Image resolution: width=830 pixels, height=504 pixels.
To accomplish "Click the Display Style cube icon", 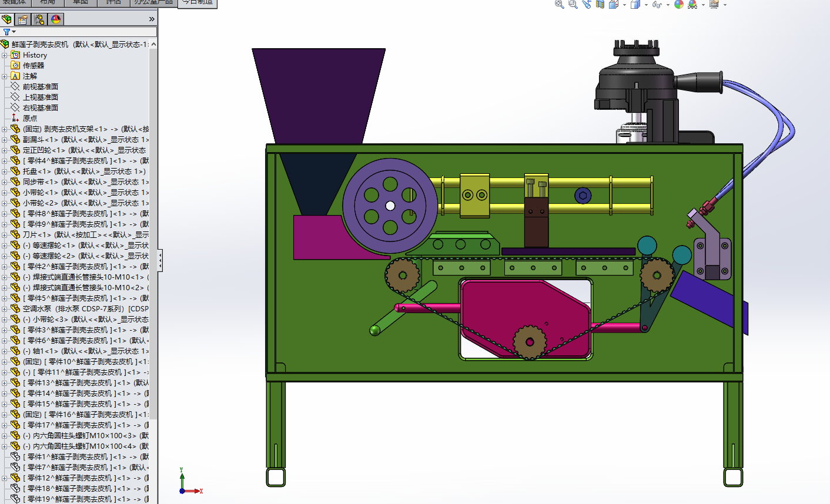I will click(635, 4).
